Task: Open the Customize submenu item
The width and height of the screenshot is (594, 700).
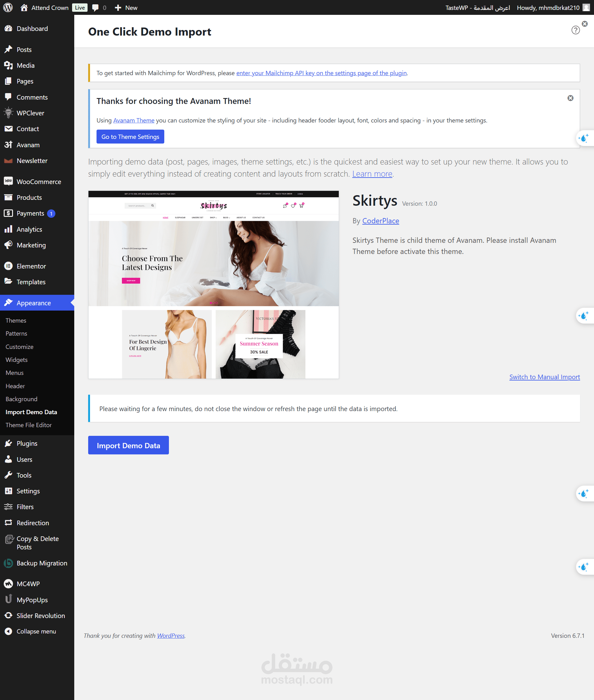Action: click(19, 346)
